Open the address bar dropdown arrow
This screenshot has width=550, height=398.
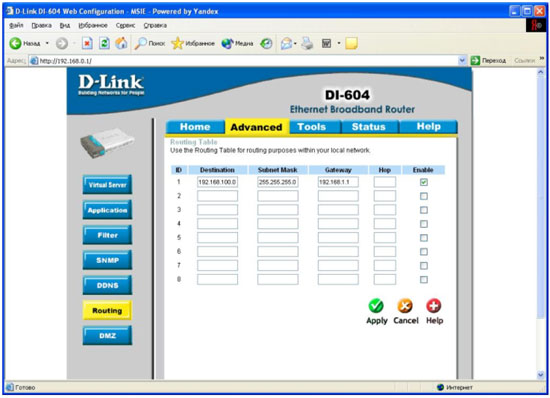coord(462,61)
